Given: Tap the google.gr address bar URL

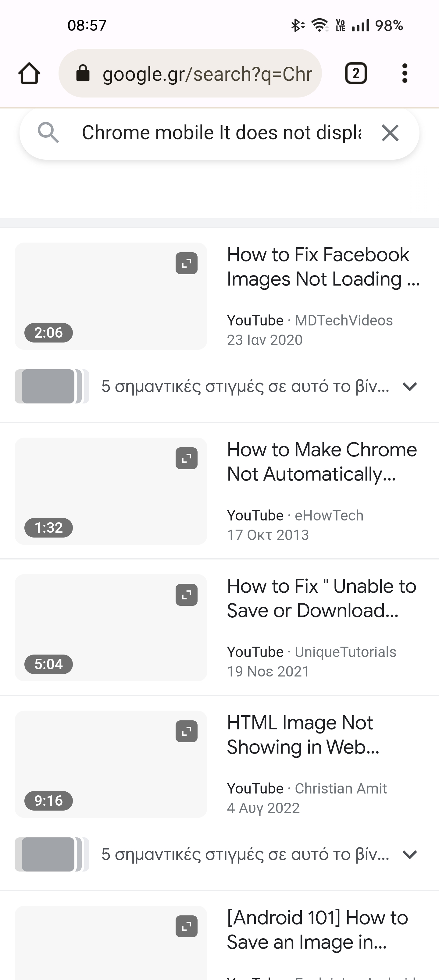Looking at the screenshot, I should click(207, 74).
